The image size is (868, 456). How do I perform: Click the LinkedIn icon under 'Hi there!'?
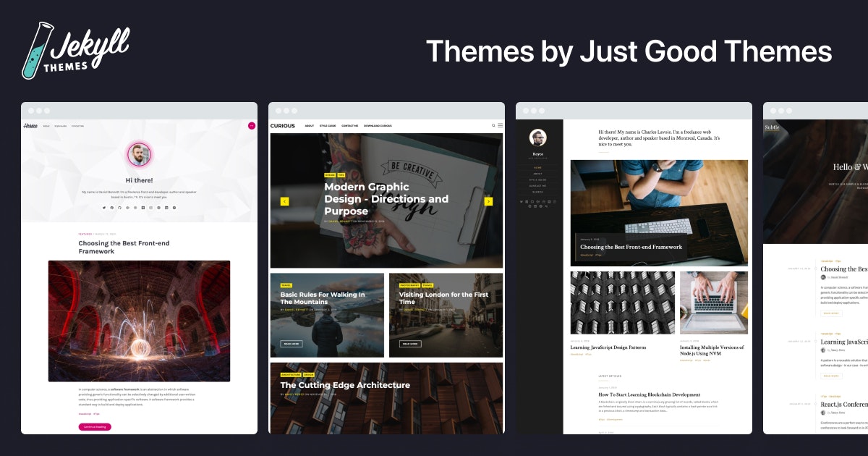[166, 208]
